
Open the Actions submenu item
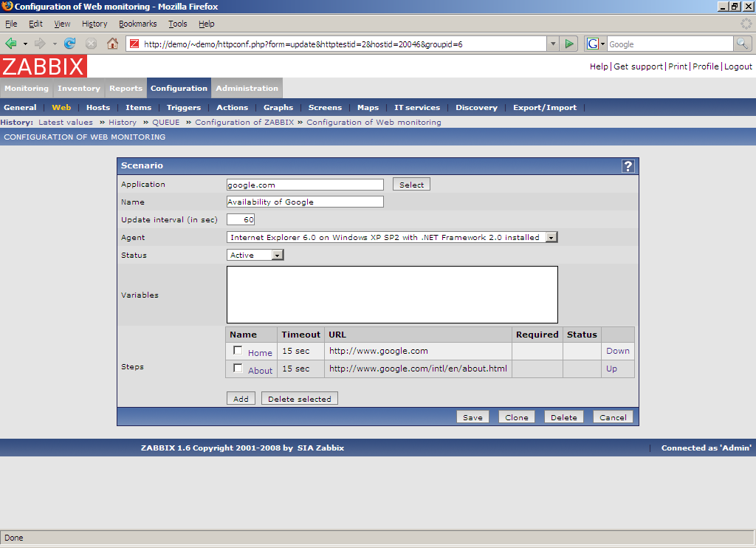point(232,108)
